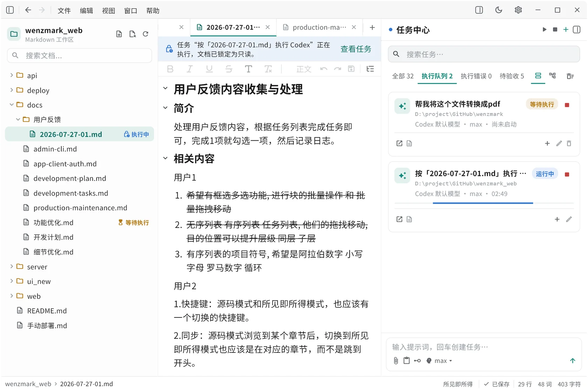The height and width of the screenshot is (392, 588).
Task: Stop the running 2026-07-27-01.md task
Action: pyautogui.click(x=567, y=174)
